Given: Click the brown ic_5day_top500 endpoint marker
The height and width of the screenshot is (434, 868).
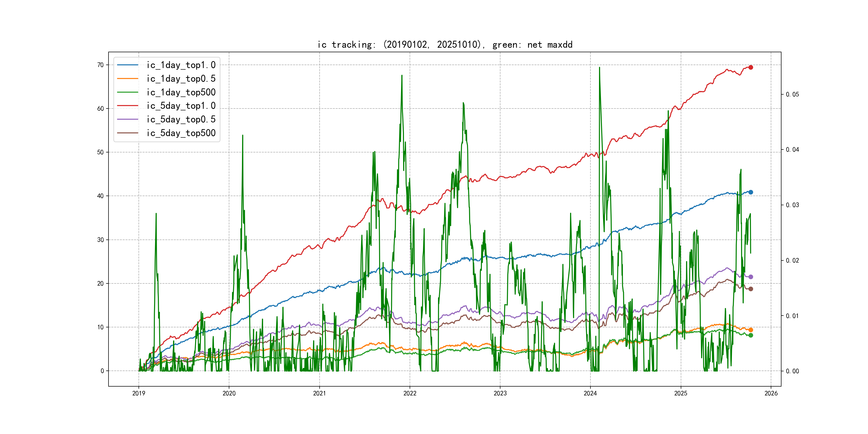Looking at the screenshot, I should [751, 289].
